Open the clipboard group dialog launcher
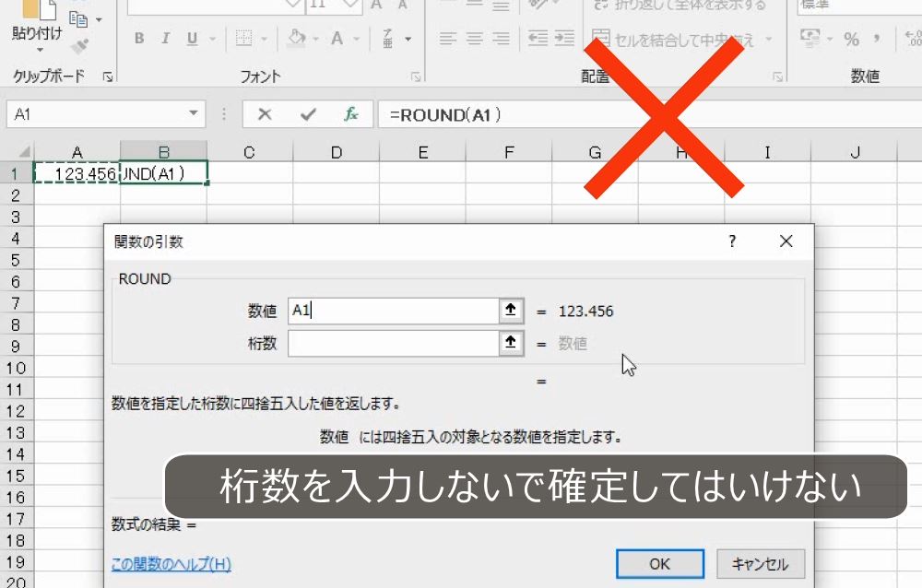922x588 pixels. pos(108,76)
